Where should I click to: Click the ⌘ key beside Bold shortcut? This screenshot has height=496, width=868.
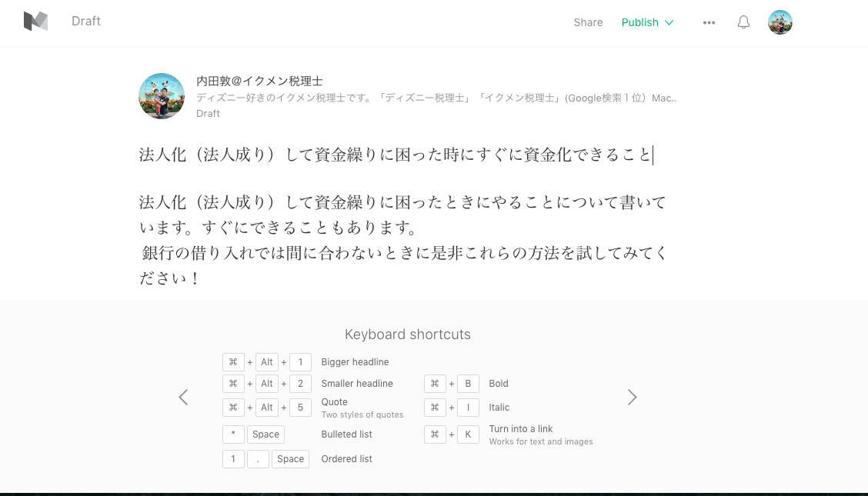point(435,383)
